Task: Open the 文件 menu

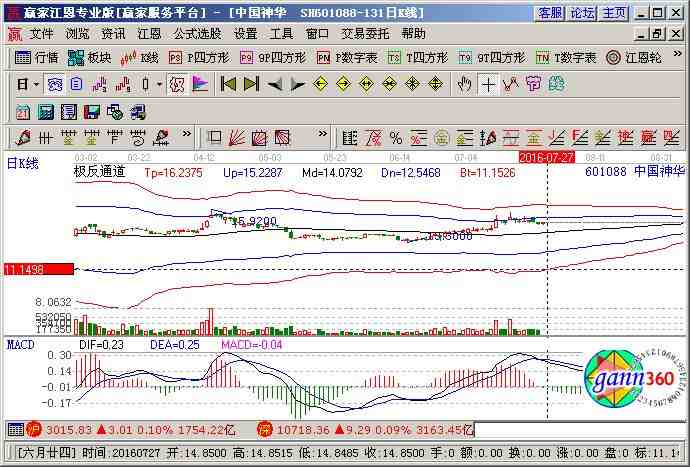Action: (x=41, y=34)
